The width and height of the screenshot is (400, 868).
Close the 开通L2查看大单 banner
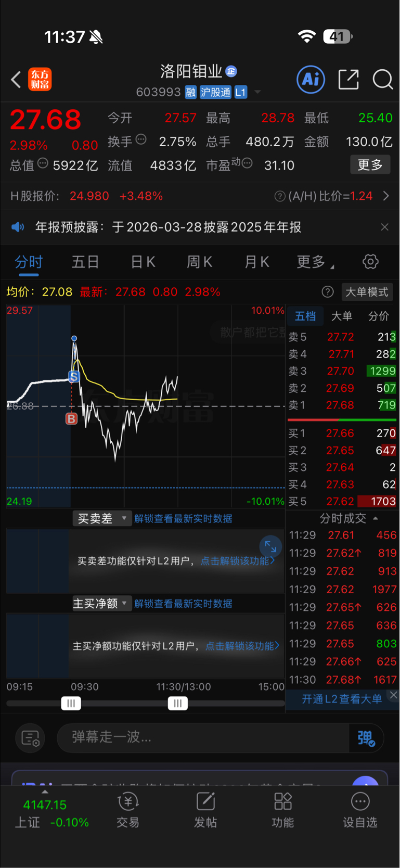click(x=394, y=695)
